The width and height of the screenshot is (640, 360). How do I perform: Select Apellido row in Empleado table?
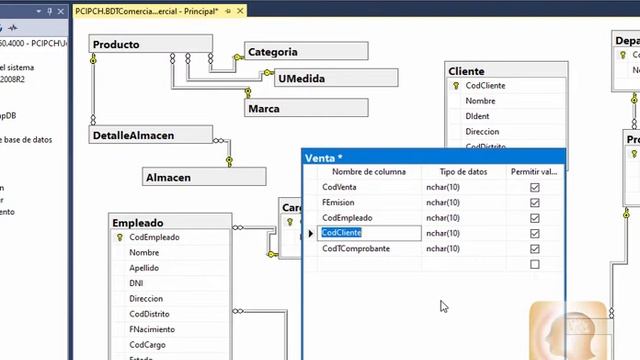click(170, 268)
